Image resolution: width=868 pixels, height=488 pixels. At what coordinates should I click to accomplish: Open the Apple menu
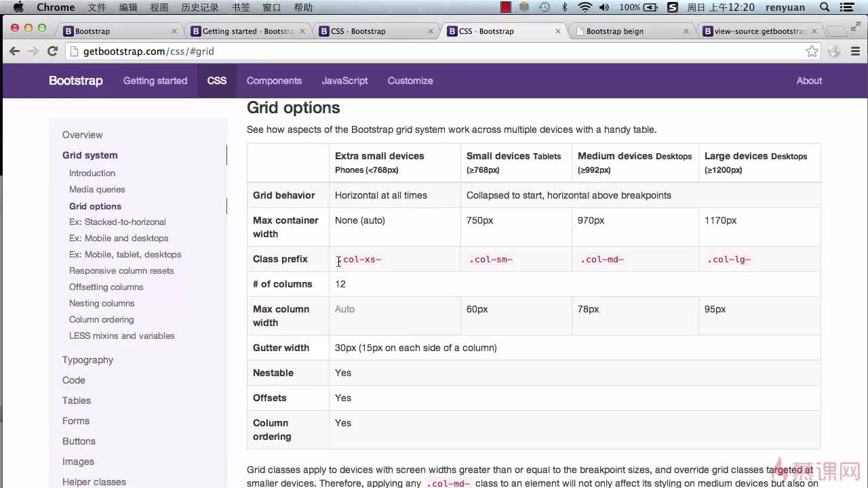pos(18,7)
